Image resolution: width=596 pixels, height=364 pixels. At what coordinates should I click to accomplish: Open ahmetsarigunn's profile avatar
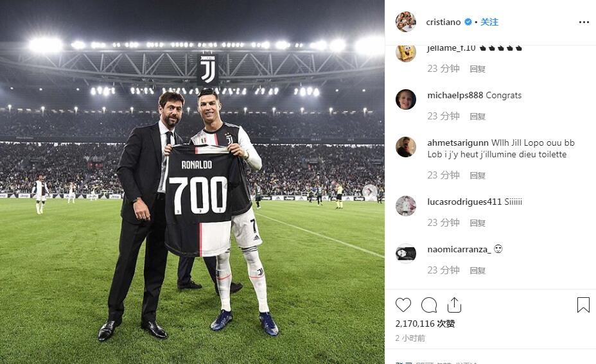click(x=405, y=147)
